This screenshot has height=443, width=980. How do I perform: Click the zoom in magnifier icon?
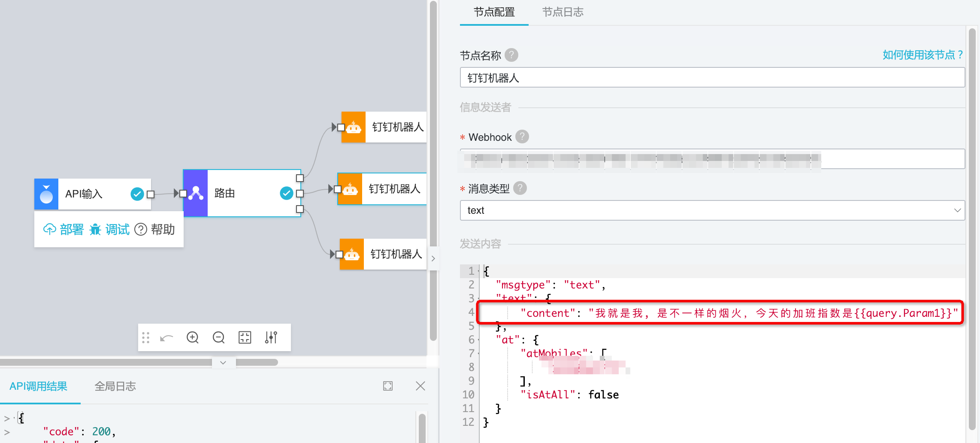[x=193, y=338]
